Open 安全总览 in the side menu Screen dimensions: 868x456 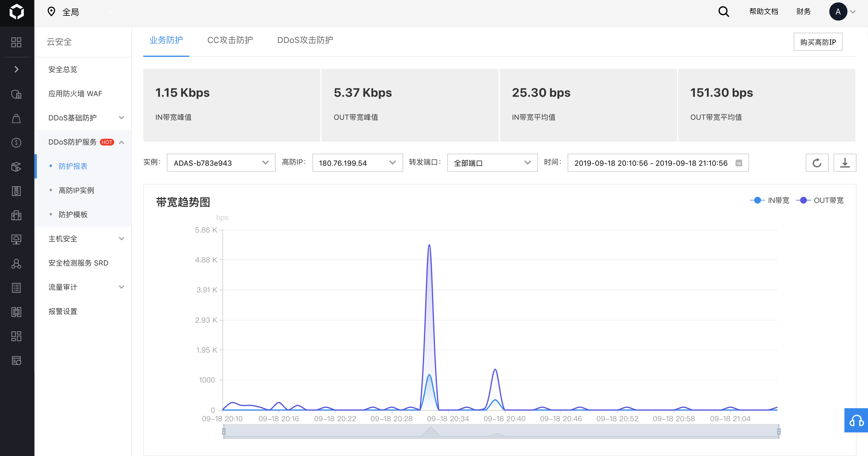[x=63, y=70]
